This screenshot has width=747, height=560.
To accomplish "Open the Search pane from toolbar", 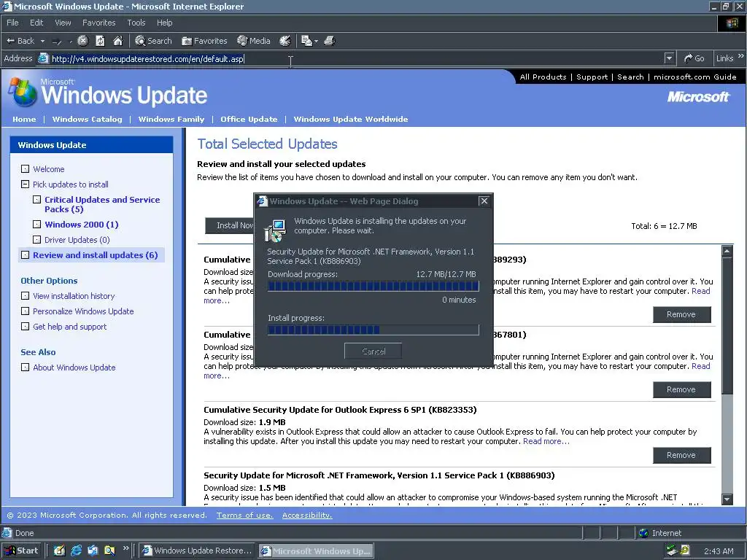I will click(x=153, y=41).
